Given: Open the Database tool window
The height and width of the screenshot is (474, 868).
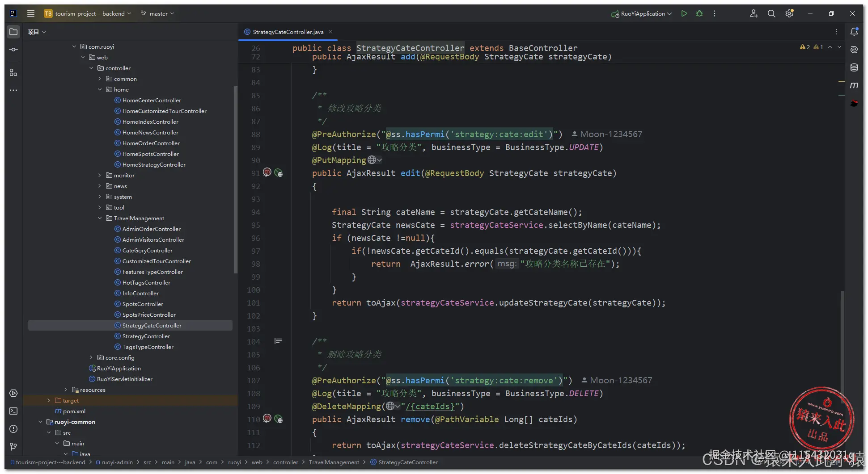Looking at the screenshot, I should (854, 67).
